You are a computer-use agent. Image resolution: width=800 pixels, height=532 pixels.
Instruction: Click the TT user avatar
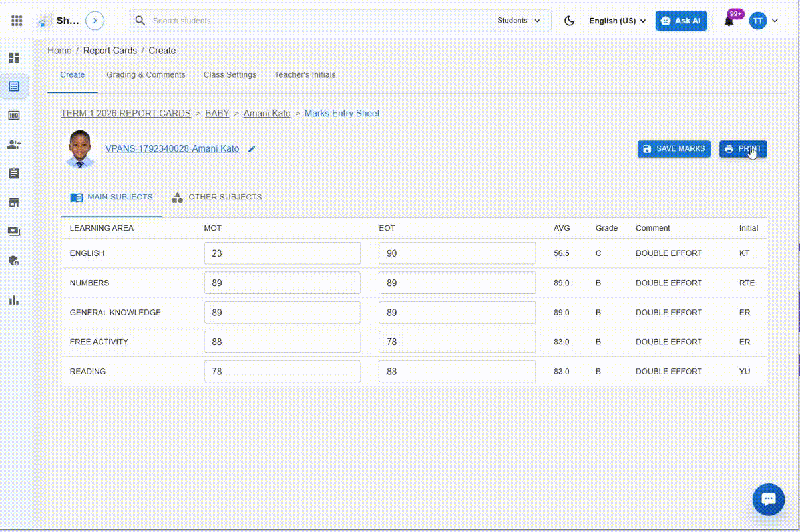coord(758,21)
